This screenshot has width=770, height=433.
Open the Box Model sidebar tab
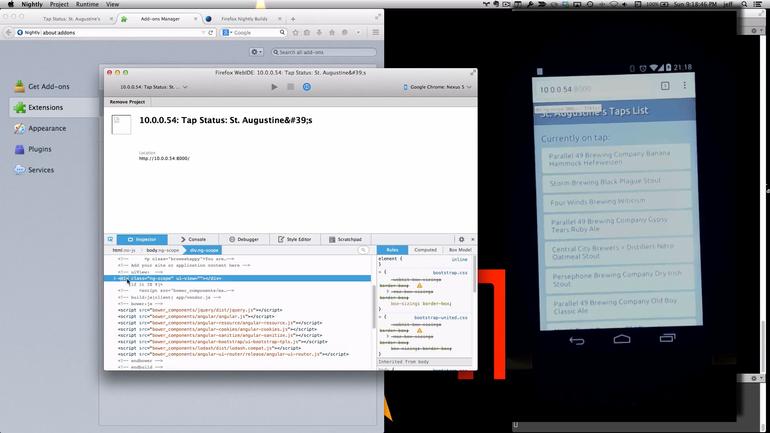pos(460,250)
